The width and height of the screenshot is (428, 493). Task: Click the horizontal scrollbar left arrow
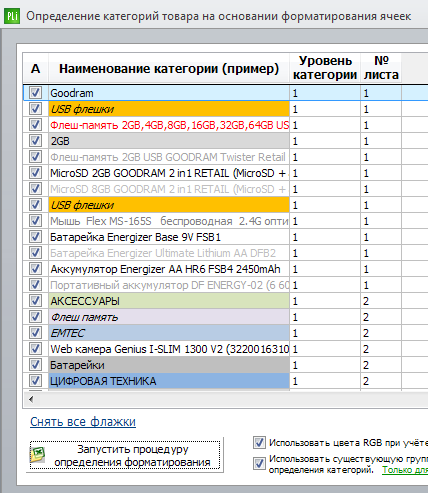point(31,399)
